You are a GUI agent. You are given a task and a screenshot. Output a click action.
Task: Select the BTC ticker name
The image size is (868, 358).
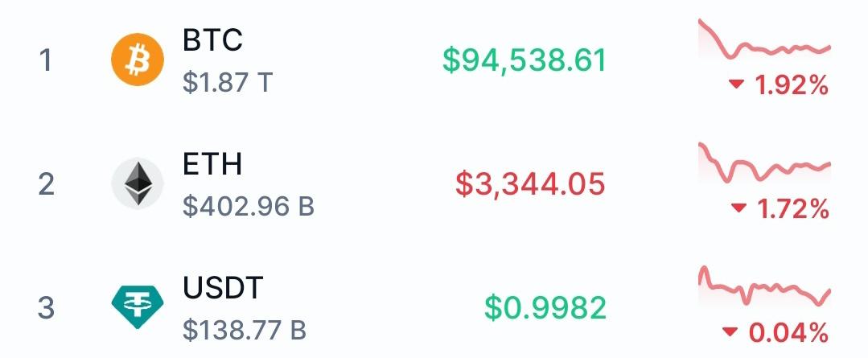point(212,40)
